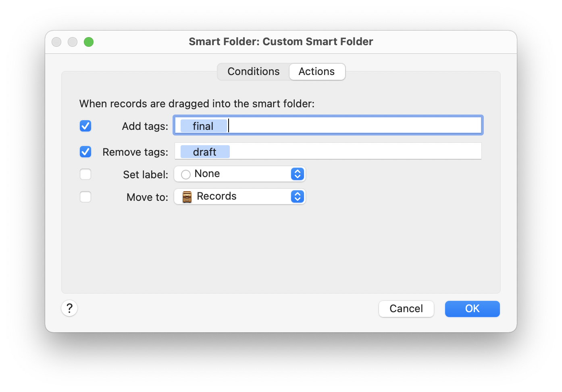Open the help question mark button
Screen dimensions: 562x392
point(69,309)
